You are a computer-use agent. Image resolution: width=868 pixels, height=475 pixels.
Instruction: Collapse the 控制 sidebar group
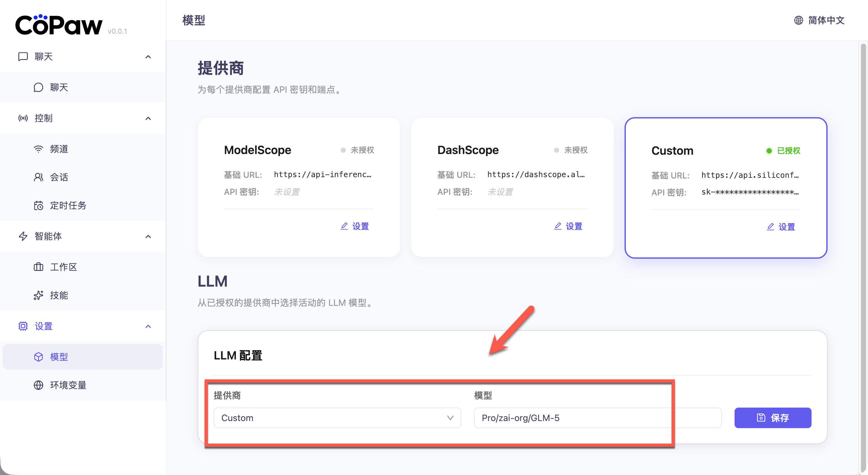pos(148,118)
